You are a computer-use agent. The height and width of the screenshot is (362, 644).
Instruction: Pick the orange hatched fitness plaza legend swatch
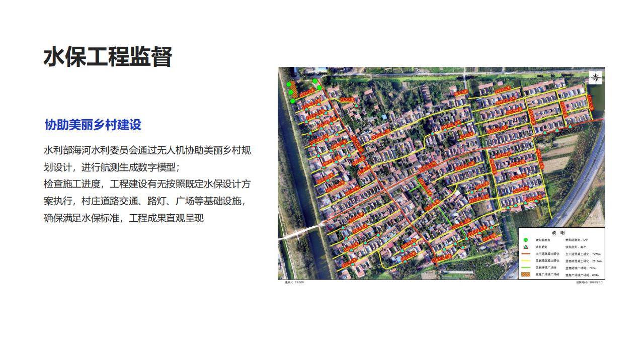click(525, 275)
